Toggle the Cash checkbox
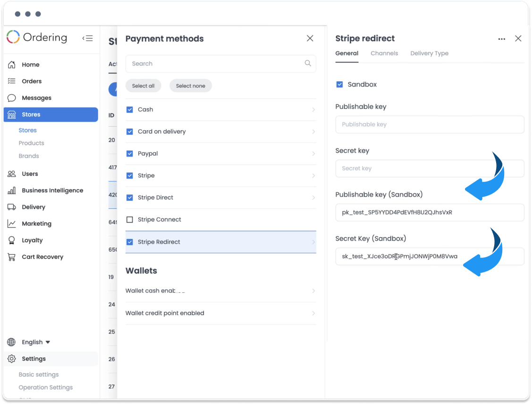 [130, 109]
